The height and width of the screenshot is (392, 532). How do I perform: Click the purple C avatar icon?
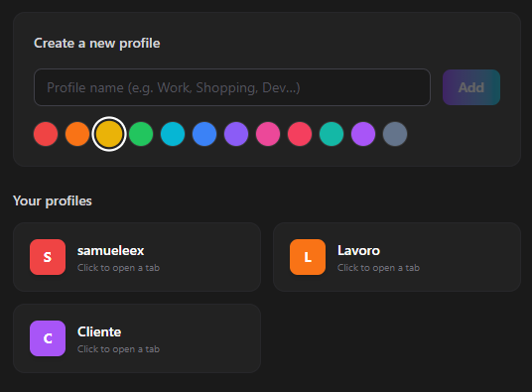48,338
